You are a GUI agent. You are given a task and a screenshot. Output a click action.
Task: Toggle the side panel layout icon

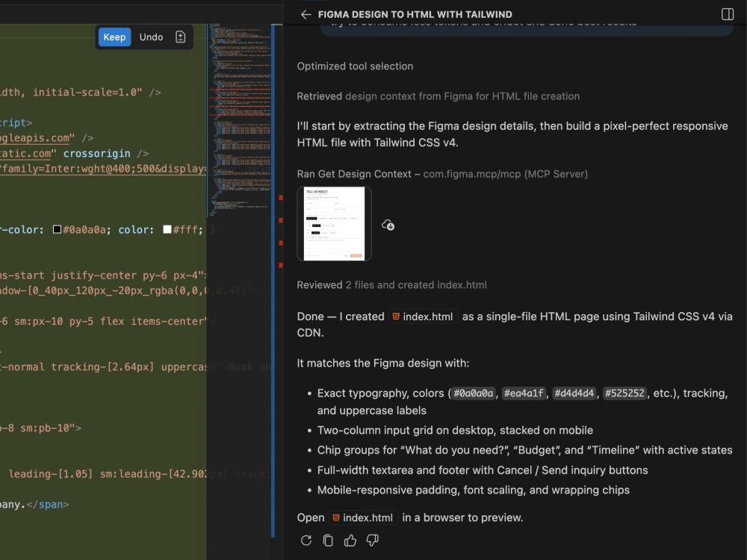[x=728, y=14]
